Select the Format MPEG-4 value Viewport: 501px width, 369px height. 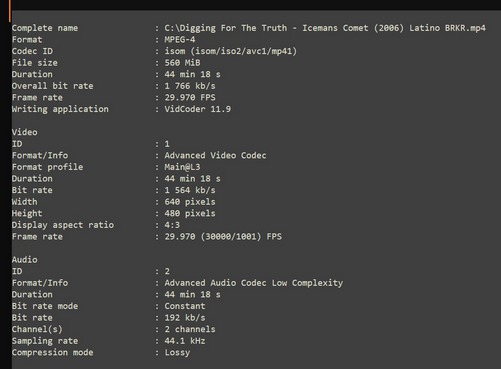click(x=180, y=40)
